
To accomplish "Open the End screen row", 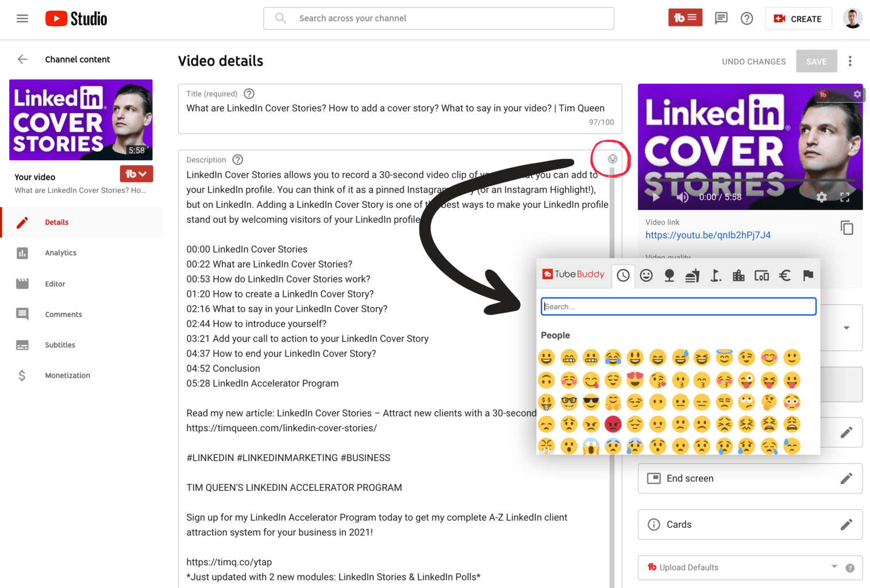I will 750,478.
